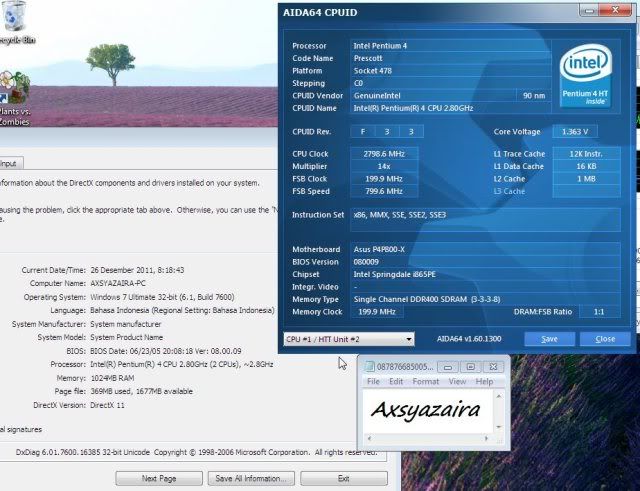Image resolution: width=640 pixels, height=491 pixels.
Task: Click the Axsyazaira text in Notepad
Action: [426, 410]
